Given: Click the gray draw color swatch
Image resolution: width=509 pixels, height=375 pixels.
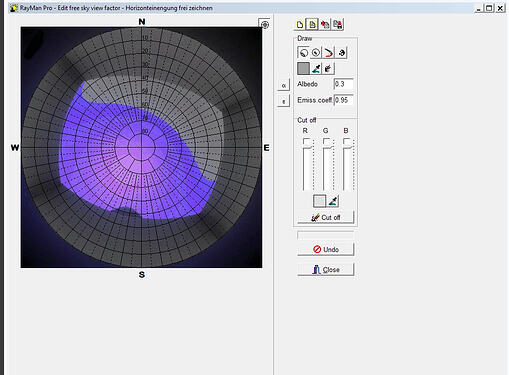Looking at the screenshot, I should 303,69.
